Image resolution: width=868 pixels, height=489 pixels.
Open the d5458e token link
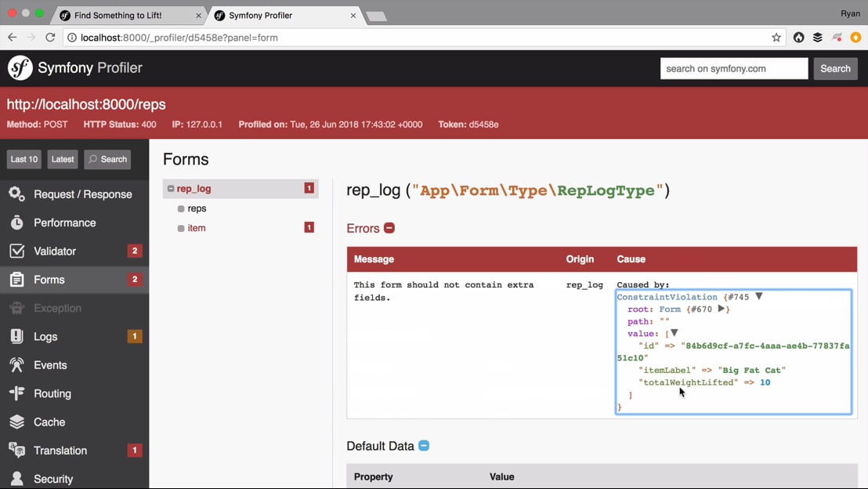coord(483,125)
